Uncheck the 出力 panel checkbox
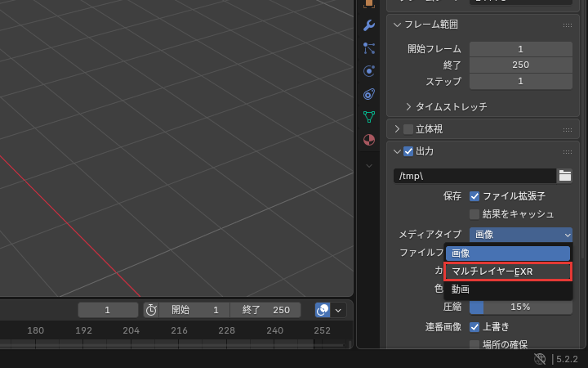The width and height of the screenshot is (588, 368). [x=408, y=151]
